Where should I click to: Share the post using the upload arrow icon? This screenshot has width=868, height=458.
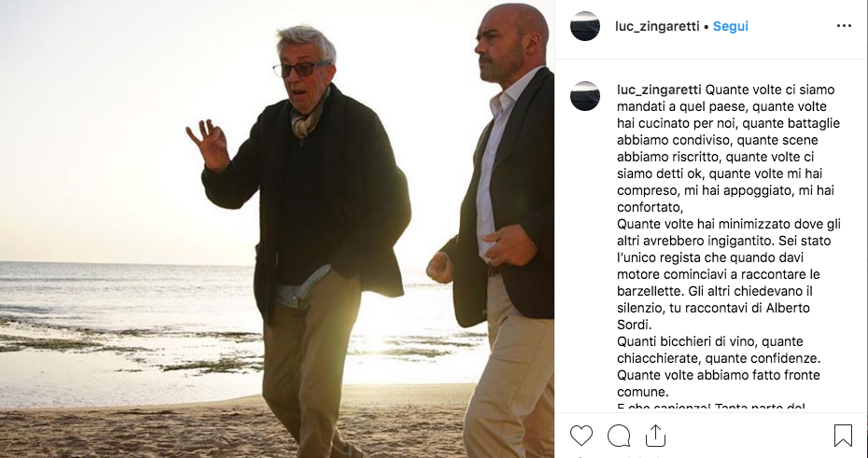(x=655, y=436)
